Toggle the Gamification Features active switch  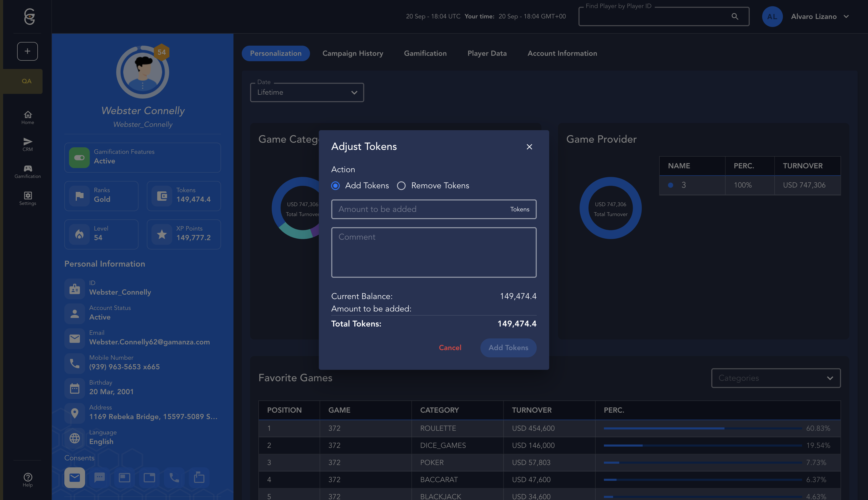pos(79,158)
